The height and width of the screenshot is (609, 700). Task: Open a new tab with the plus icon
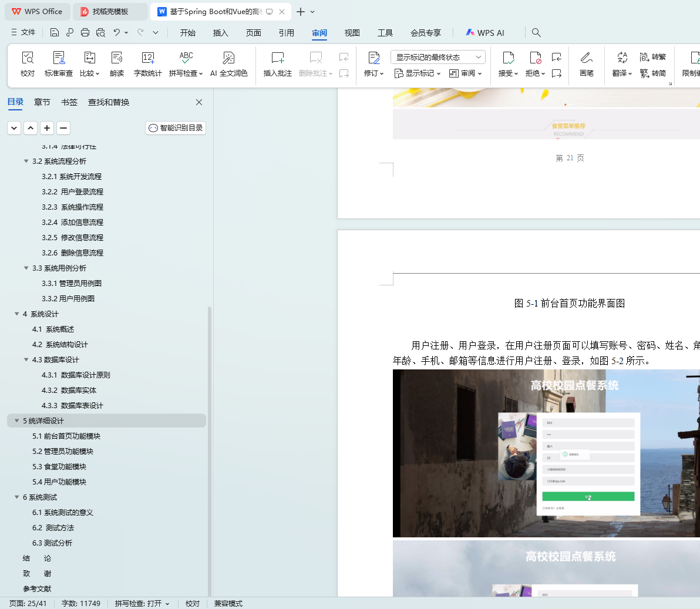point(301,12)
